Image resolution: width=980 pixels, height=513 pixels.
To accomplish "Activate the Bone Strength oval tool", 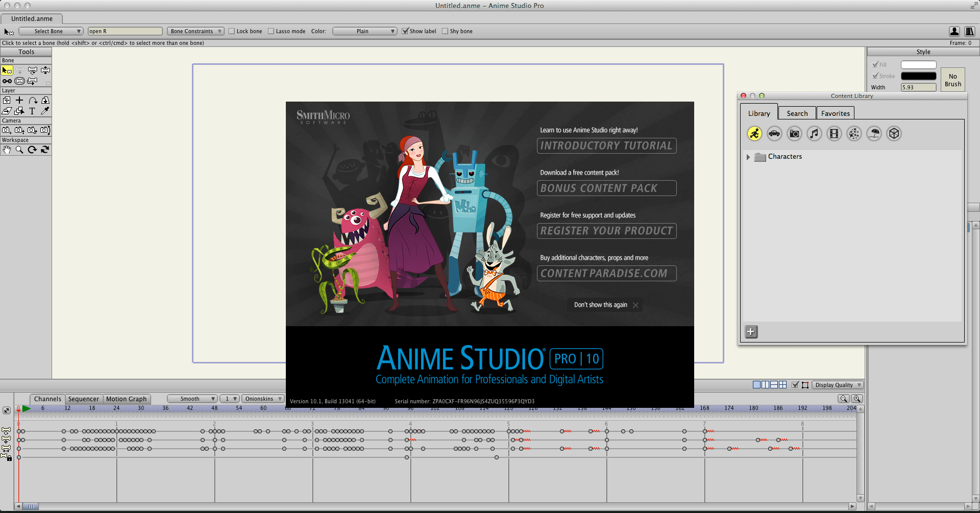I will pyautogui.click(x=20, y=81).
